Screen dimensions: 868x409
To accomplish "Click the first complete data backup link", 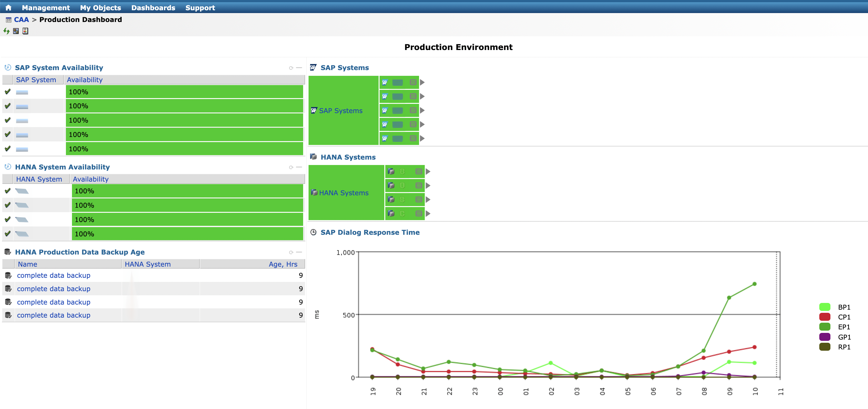I will 53,275.
